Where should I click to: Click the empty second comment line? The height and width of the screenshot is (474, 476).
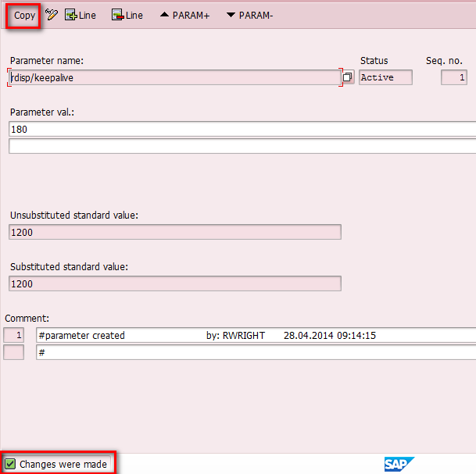(x=256, y=352)
